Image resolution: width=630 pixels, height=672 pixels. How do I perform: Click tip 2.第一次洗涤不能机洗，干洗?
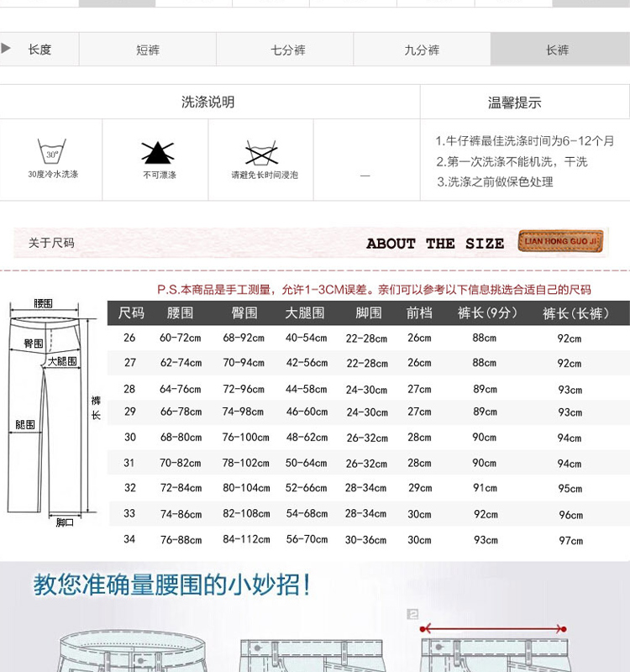click(x=512, y=161)
